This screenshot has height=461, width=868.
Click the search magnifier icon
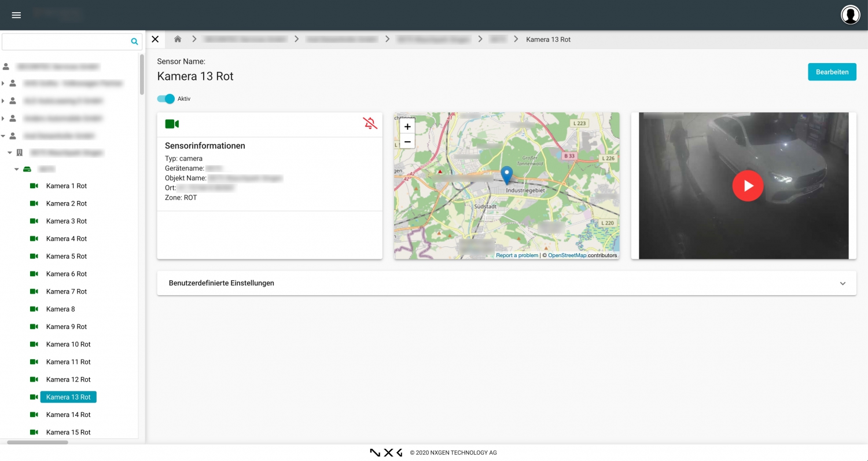click(x=134, y=42)
